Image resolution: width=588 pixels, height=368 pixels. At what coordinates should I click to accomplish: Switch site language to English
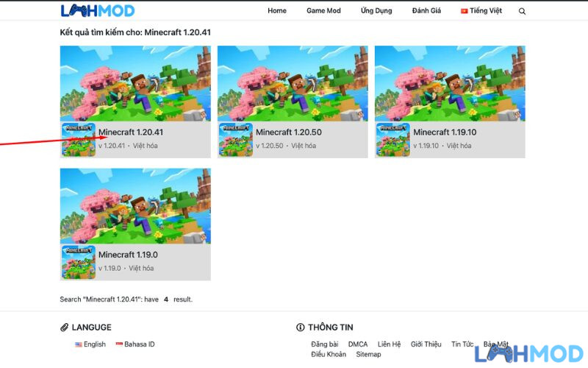[x=90, y=344]
